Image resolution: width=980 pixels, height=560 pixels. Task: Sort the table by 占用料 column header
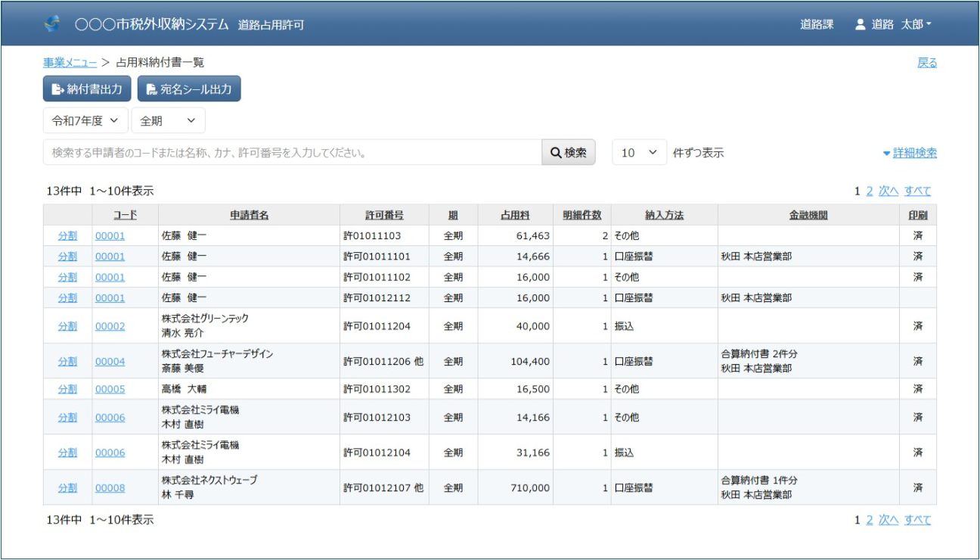(515, 216)
